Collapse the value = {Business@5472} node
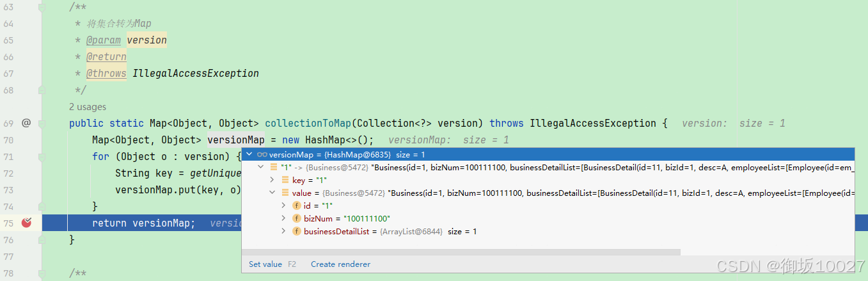The height and width of the screenshot is (281, 868). [272, 193]
